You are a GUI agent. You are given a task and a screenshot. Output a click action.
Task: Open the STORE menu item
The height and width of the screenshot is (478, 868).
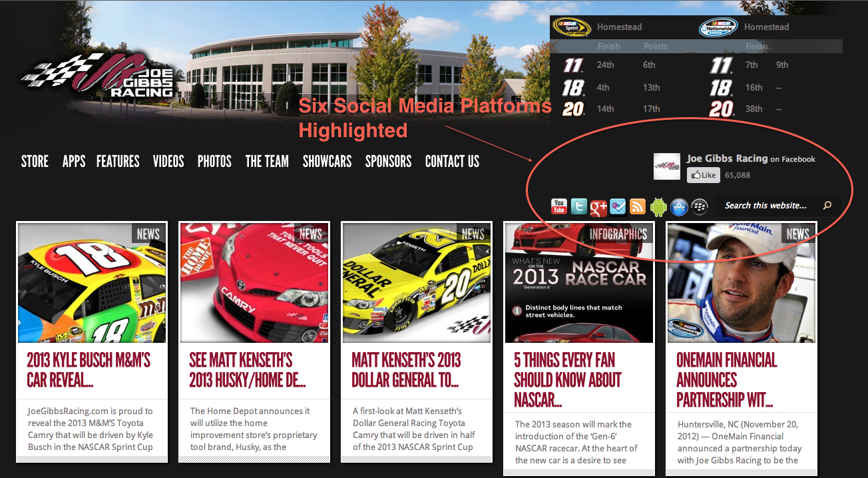point(35,161)
